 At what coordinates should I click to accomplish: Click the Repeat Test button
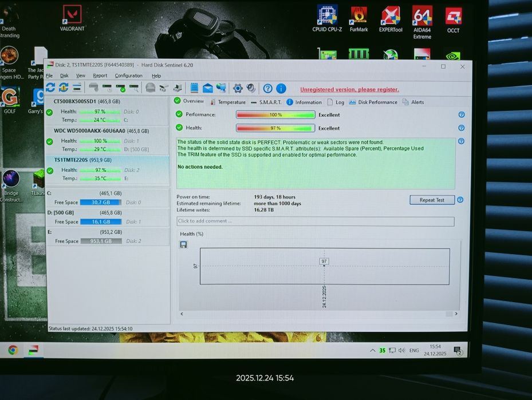tap(432, 200)
